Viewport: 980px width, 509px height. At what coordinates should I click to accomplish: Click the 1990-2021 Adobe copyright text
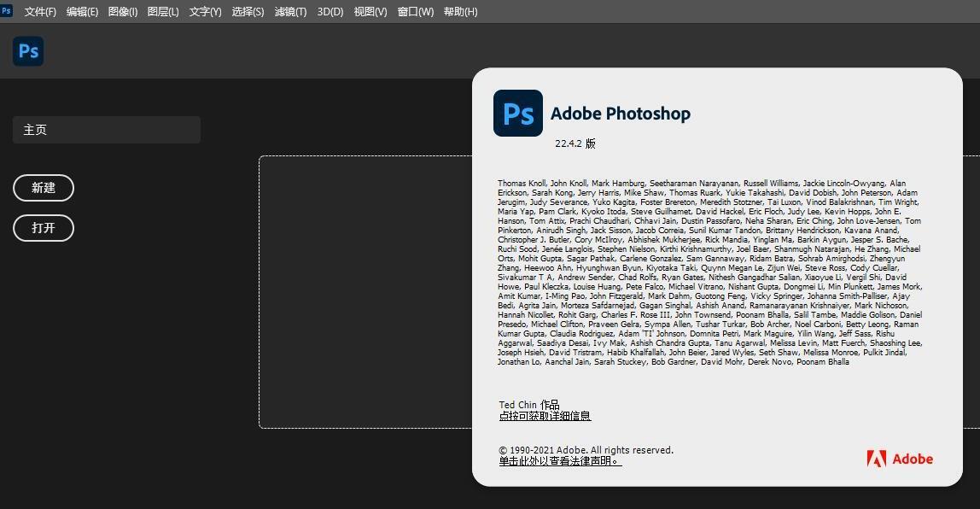coord(586,450)
